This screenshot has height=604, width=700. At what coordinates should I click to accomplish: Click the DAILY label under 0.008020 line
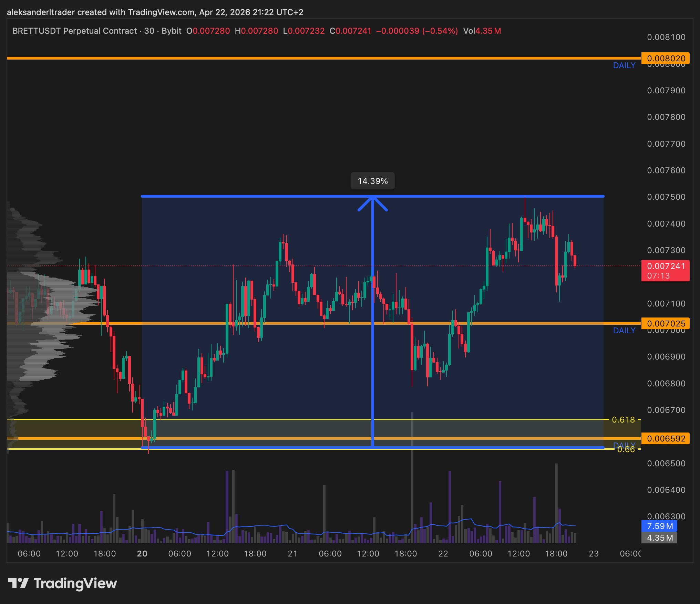(624, 65)
